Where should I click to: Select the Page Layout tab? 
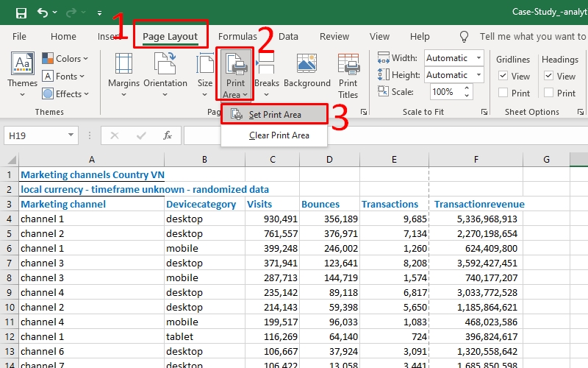(x=171, y=36)
